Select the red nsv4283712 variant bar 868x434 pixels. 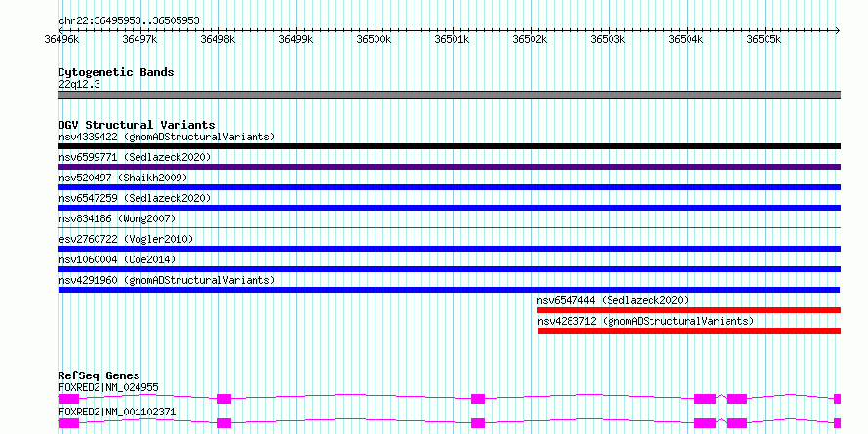tap(690, 331)
